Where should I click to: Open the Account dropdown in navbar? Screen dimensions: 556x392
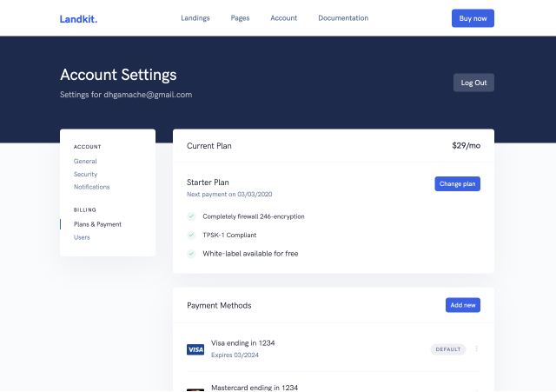tap(283, 18)
